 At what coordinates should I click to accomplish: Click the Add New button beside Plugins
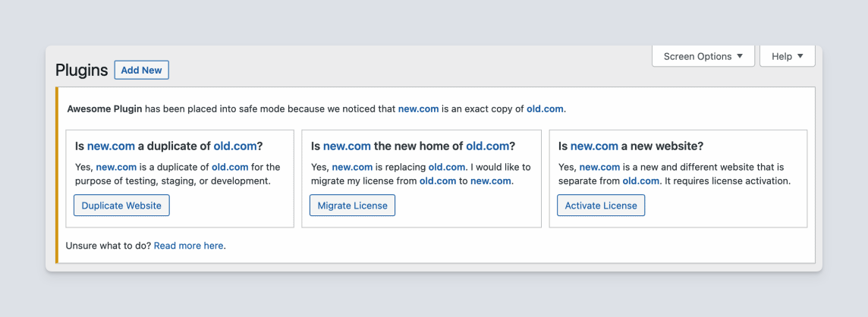coord(141,71)
